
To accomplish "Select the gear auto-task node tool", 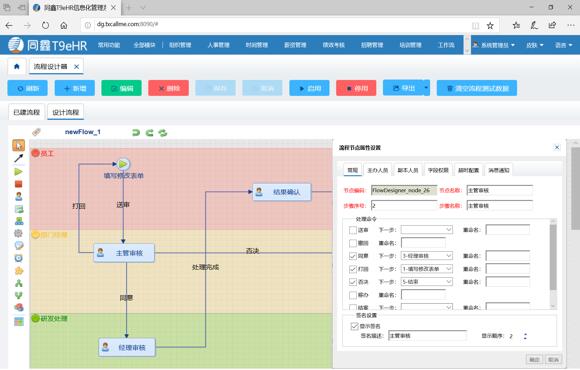I will pyautogui.click(x=18, y=233).
